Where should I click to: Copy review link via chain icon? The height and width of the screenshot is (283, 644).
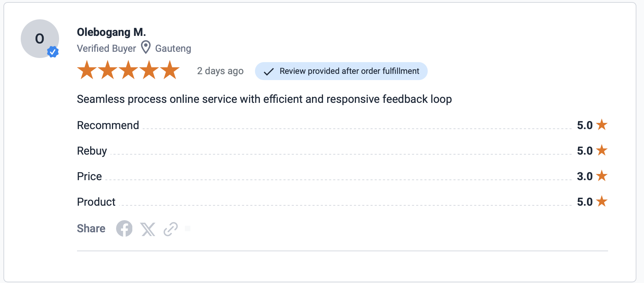(171, 229)
